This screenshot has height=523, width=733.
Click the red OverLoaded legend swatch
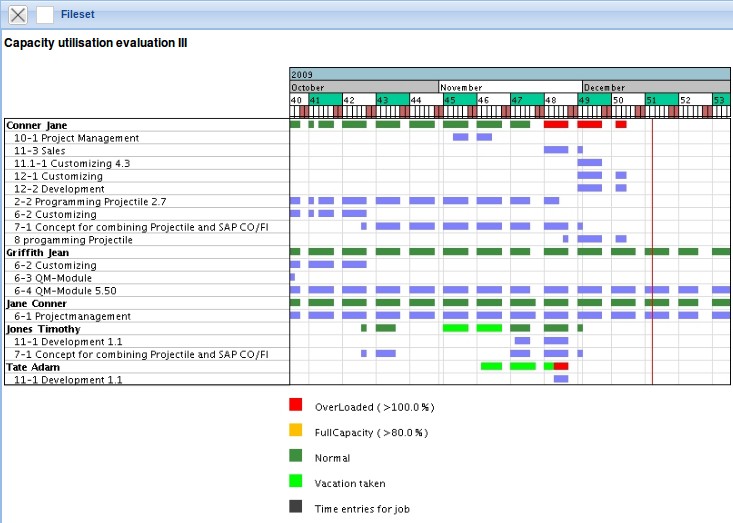point(295,406)
